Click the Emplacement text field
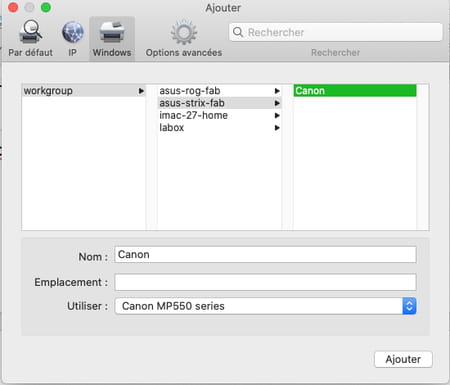450x385 pixels. pos(265,282)
